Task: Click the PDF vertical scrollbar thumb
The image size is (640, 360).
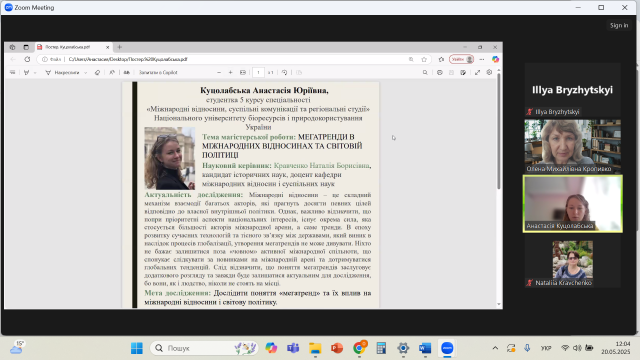Action: point(498,131)
